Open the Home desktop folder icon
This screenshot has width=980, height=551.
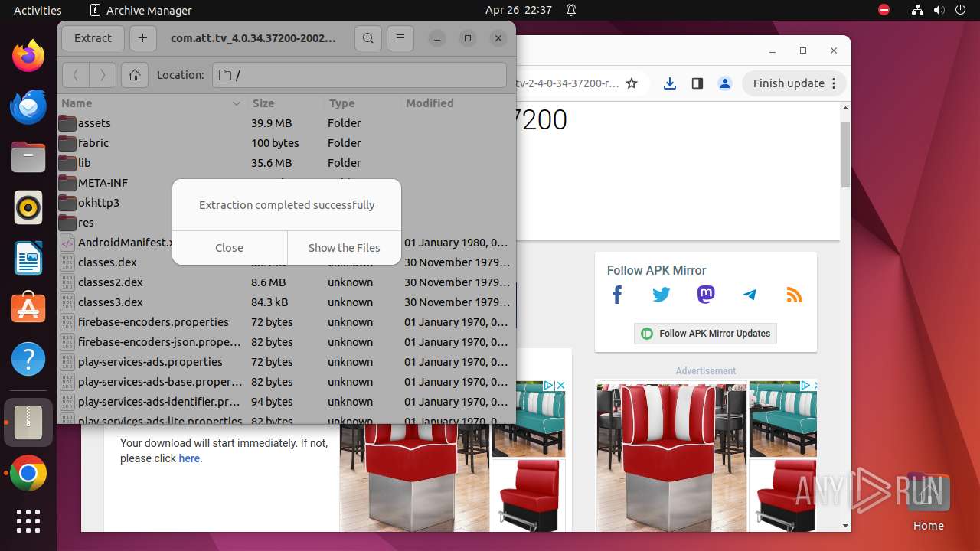(x=928, y=503)
